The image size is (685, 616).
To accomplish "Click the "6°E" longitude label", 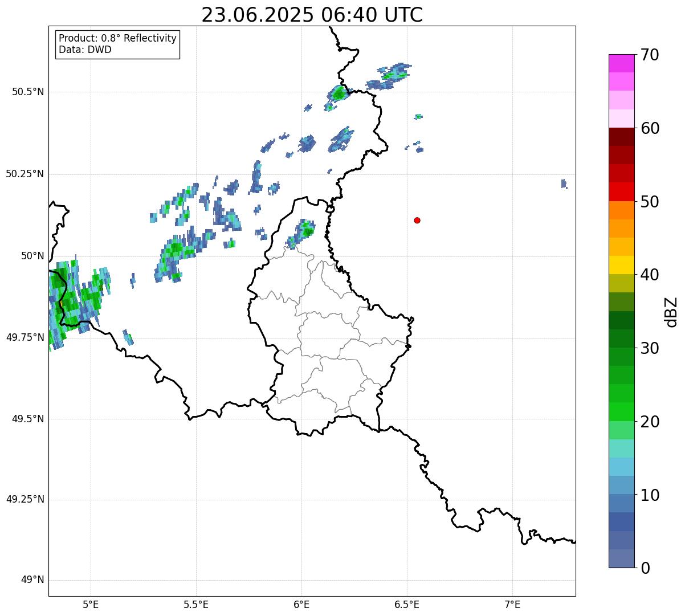I will click(301, 605).
